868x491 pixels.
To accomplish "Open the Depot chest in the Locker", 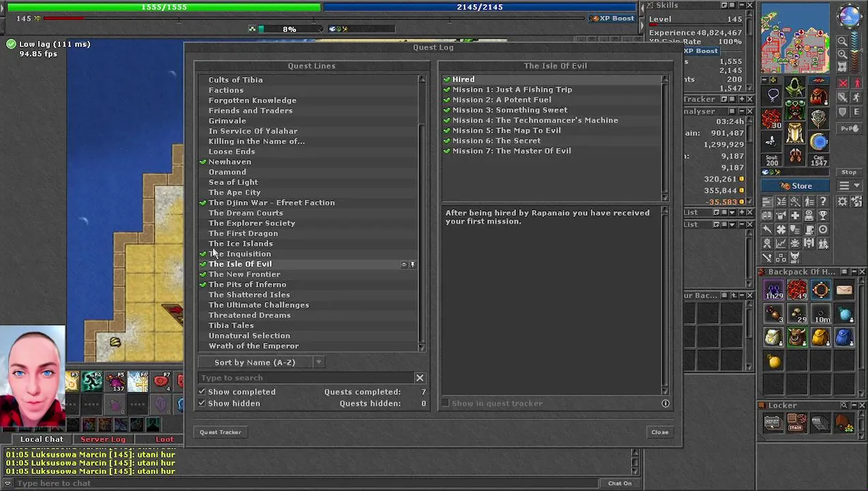I will coord(772,424).
